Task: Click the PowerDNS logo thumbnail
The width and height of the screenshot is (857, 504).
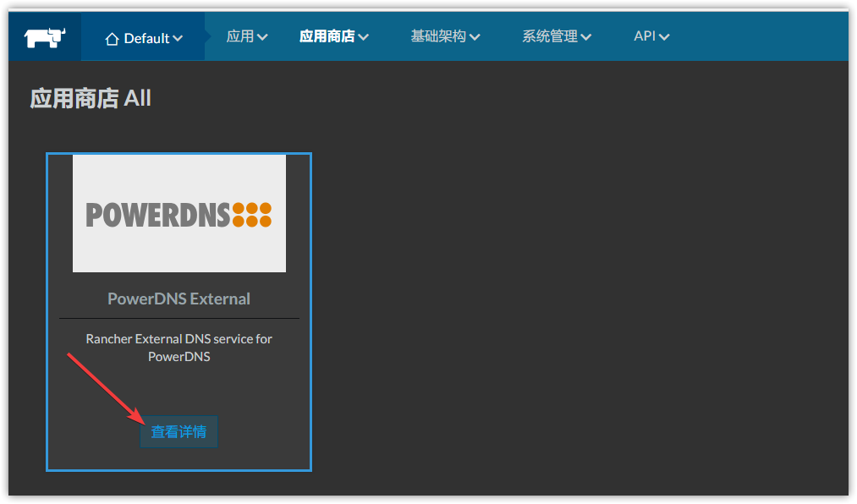Action: click(179, 213)
